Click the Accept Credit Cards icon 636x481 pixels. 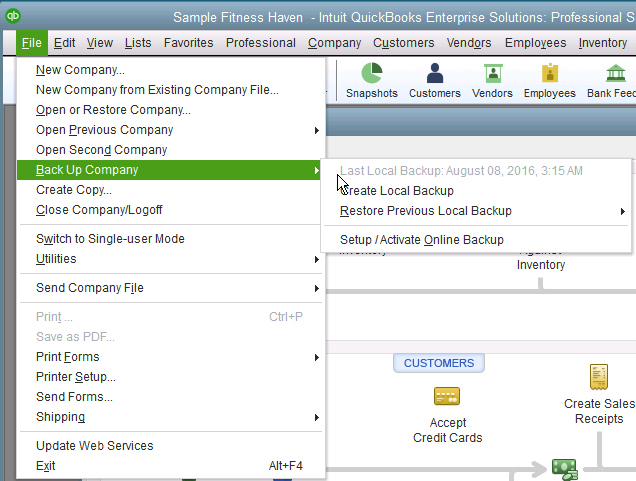click(x=447, y=396)
